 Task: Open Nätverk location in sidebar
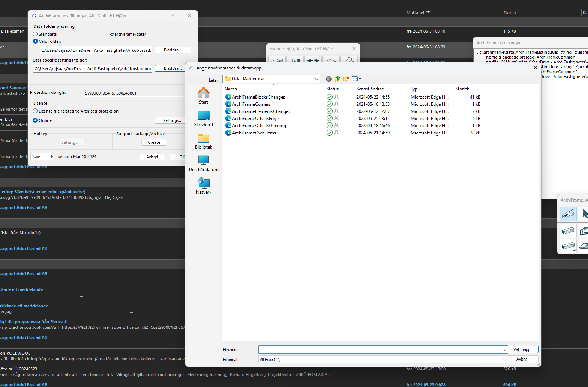coord(204,186)
